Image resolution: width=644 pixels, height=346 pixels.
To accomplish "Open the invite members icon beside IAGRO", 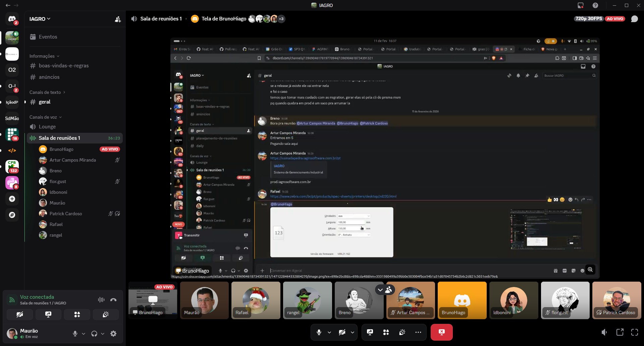I will click(118, 19).
